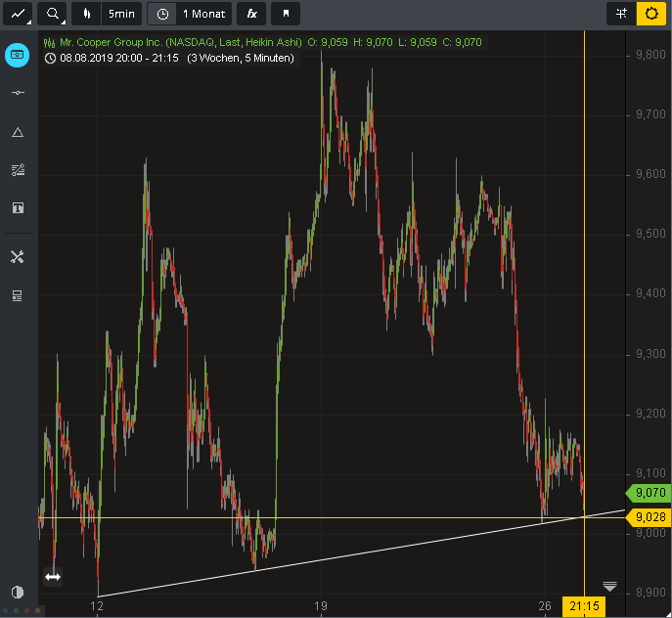Open the fx indicators menu
The image size is (672, 618).
tap(251, 14)
